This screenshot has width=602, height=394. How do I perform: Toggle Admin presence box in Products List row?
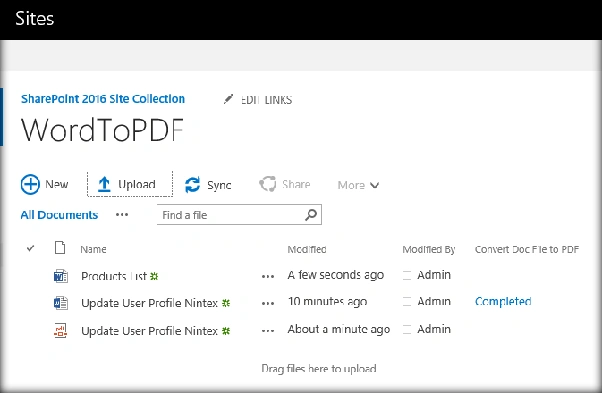pos(407,275)
